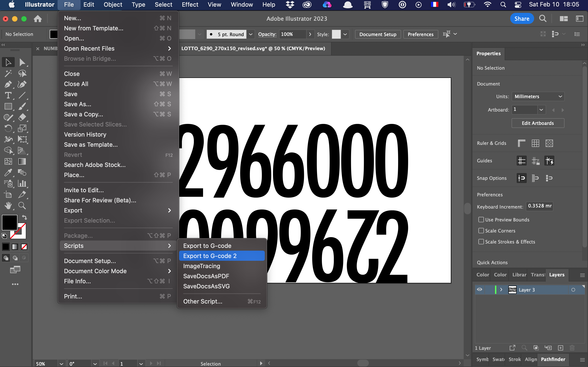Open the Layers tab

pos(557,275)
